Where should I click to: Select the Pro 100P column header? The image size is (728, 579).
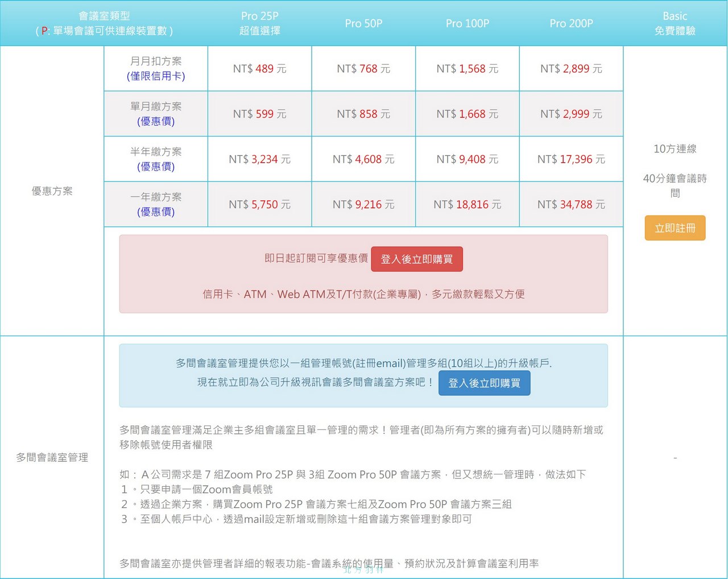[x=468, y=23]
